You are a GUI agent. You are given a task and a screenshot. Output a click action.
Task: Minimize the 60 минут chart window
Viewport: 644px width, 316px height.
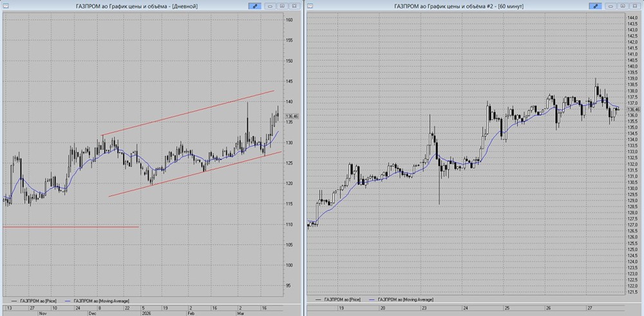[611, 6]
